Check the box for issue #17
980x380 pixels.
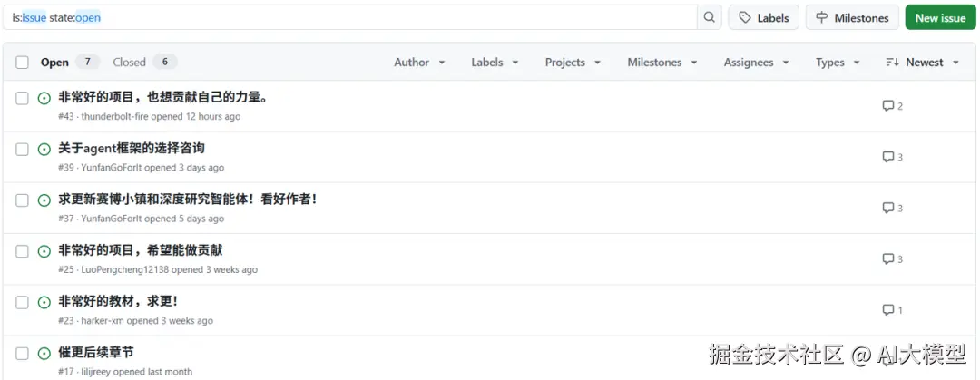(23, 354)
